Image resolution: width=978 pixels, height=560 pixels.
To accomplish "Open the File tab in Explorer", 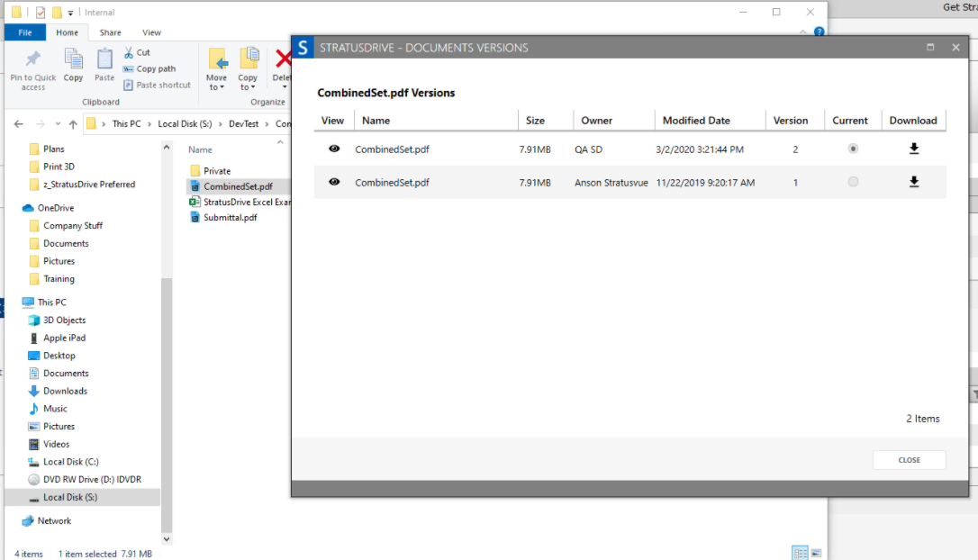I will pos(25,32).
